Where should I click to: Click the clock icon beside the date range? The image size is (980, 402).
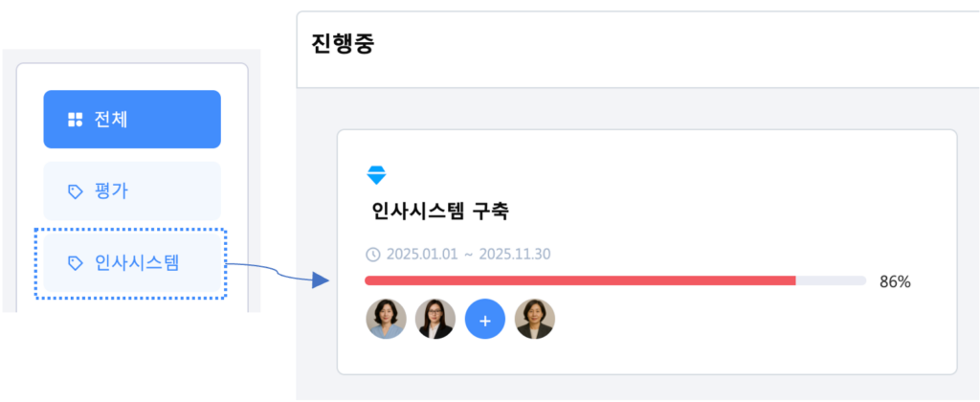click(x=373, y=255)
